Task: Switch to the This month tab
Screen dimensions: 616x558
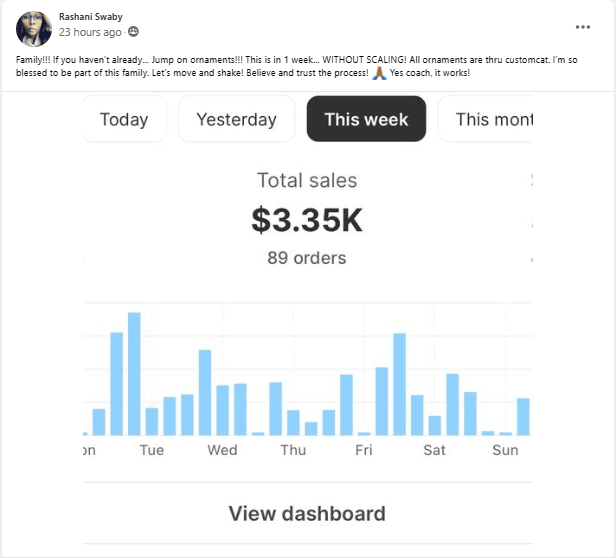Action: coord(488,119)
